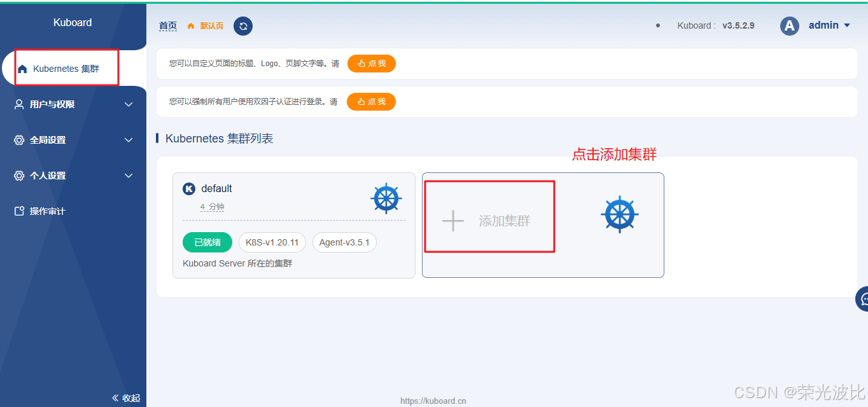Screen dimensions: 868x407
Task: Expand the 全局设置 chevron
Action: [x=129, y=140]
